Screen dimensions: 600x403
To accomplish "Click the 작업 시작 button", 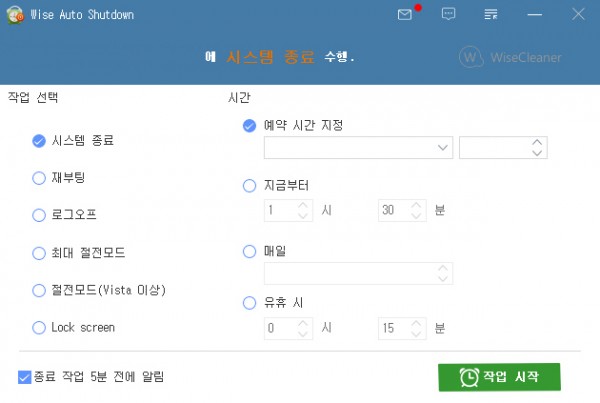I will click(x=499, y=377).
